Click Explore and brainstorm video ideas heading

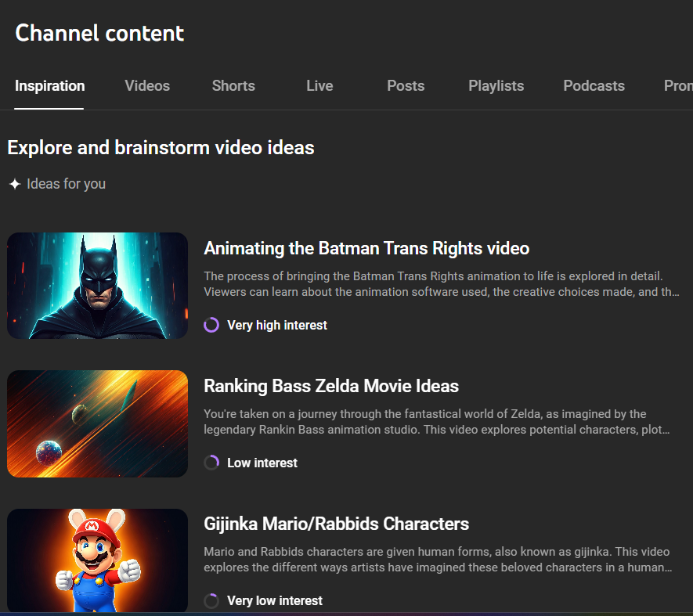(161, 148)
